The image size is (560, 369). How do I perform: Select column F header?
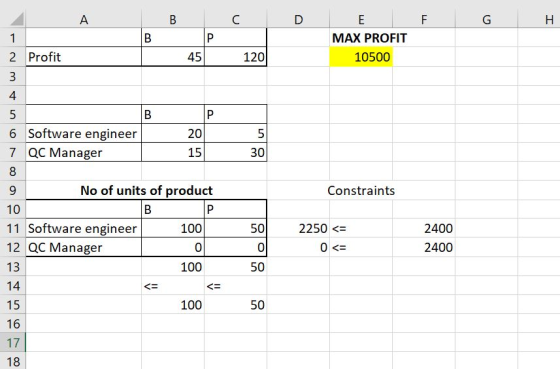pyautogui.click(x=424, y=20)
